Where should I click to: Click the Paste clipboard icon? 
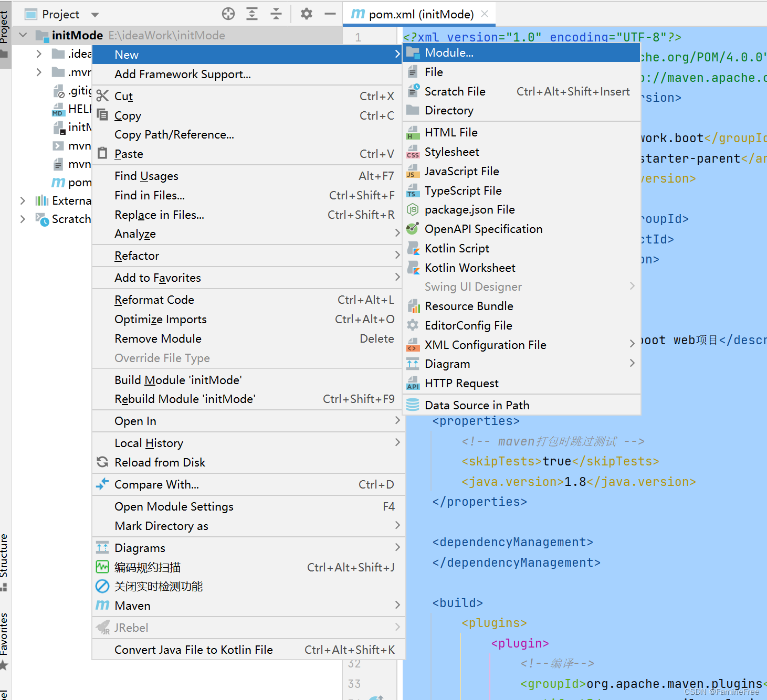point(102,154)
